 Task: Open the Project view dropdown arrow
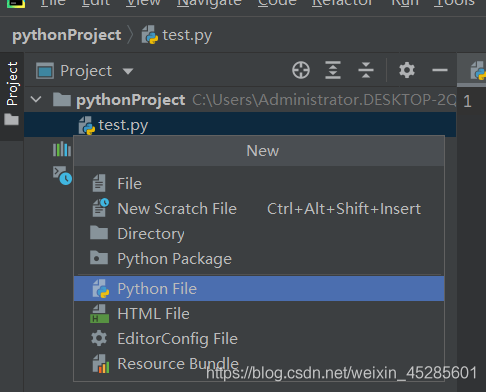coord(128,71)
